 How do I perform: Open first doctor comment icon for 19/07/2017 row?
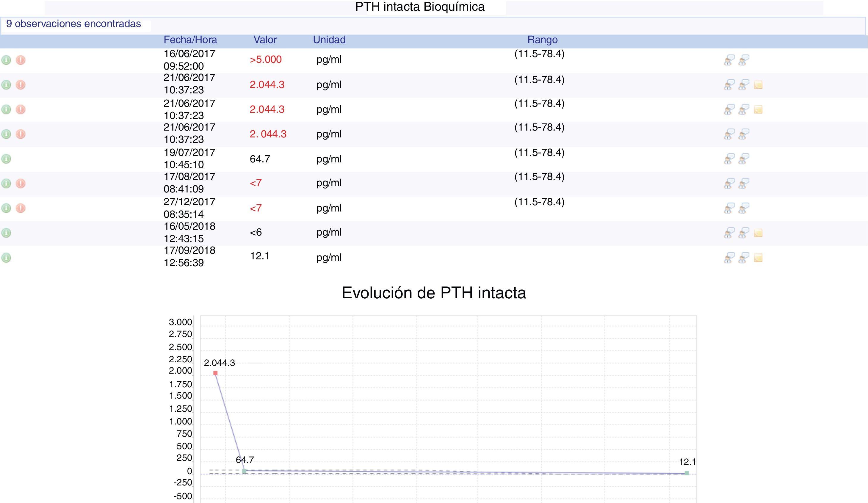[x=728, y=159]
